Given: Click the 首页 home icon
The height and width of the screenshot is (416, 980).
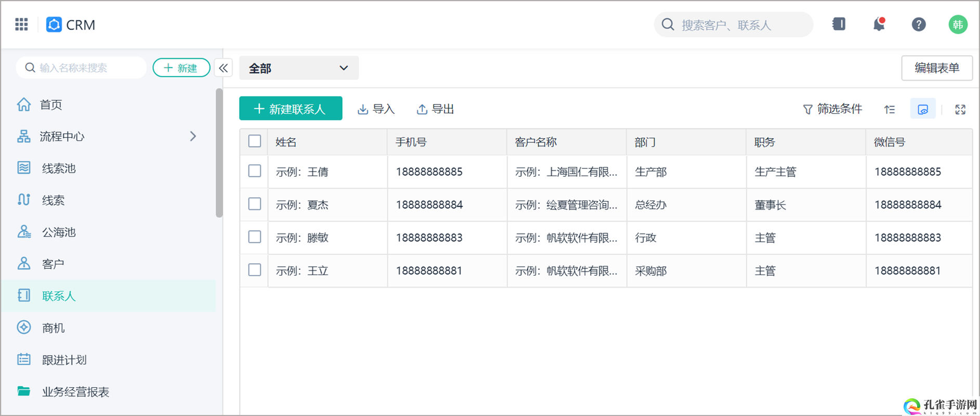Looking at the screenshot, I should pos(24,105).
